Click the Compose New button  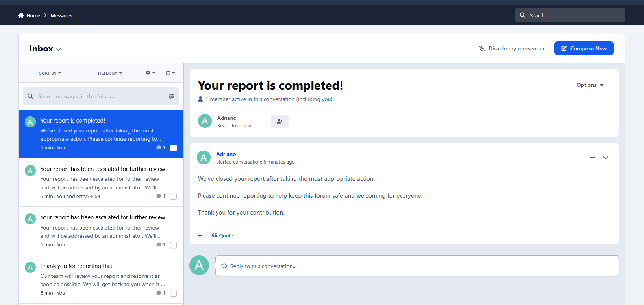(x=584, y=48)
